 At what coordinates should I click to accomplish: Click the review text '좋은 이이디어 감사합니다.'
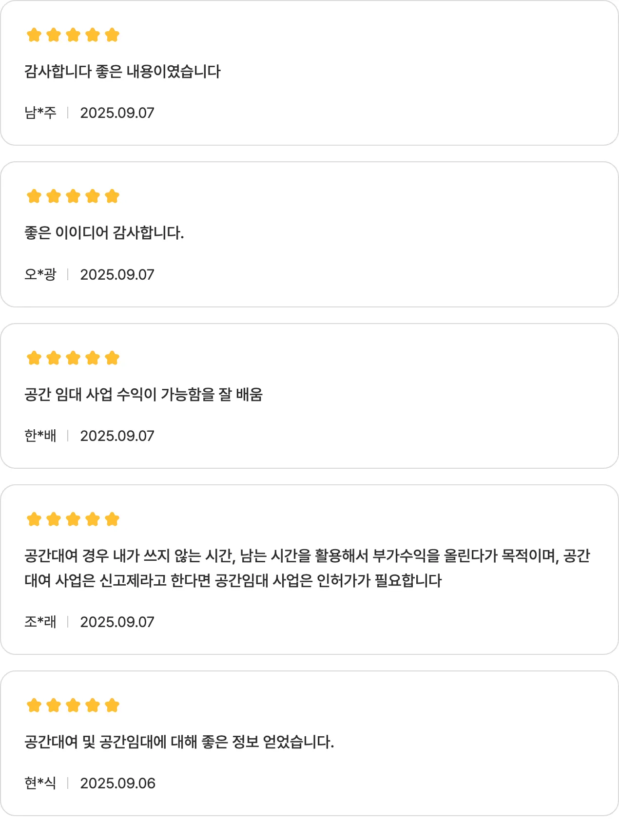tap(104, 233)
